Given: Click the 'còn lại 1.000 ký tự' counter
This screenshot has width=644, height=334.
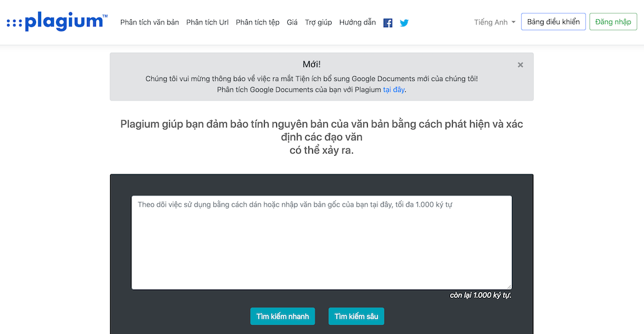Looking at the screenshot, I should coord(480,295).
